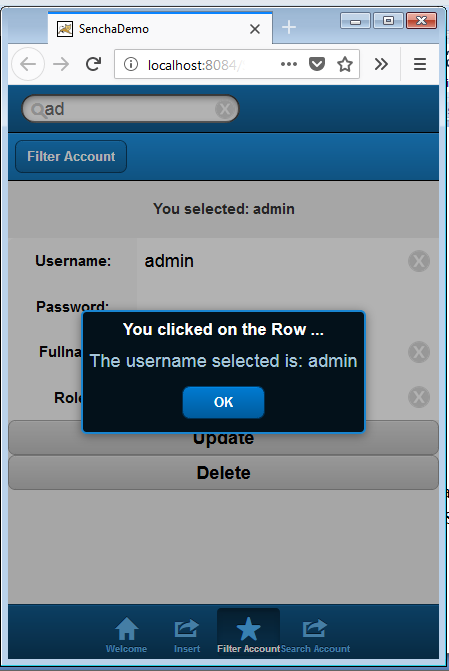Open the Search Account tab

(315, 635)
